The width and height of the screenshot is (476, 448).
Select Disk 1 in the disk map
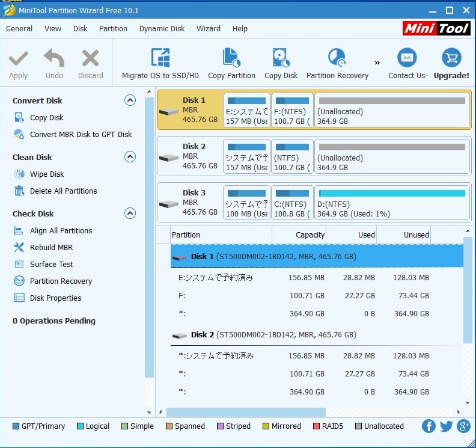[x=190, y=109]
